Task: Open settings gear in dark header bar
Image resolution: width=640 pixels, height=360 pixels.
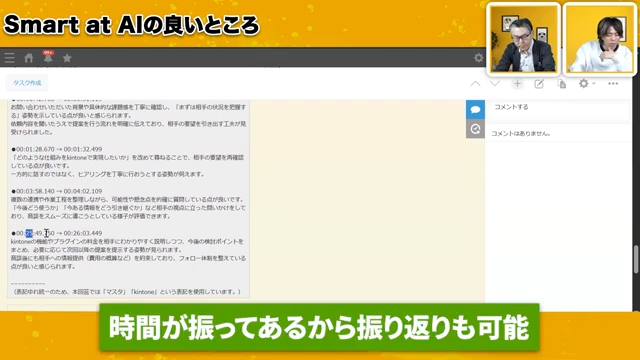Action: 478,58
